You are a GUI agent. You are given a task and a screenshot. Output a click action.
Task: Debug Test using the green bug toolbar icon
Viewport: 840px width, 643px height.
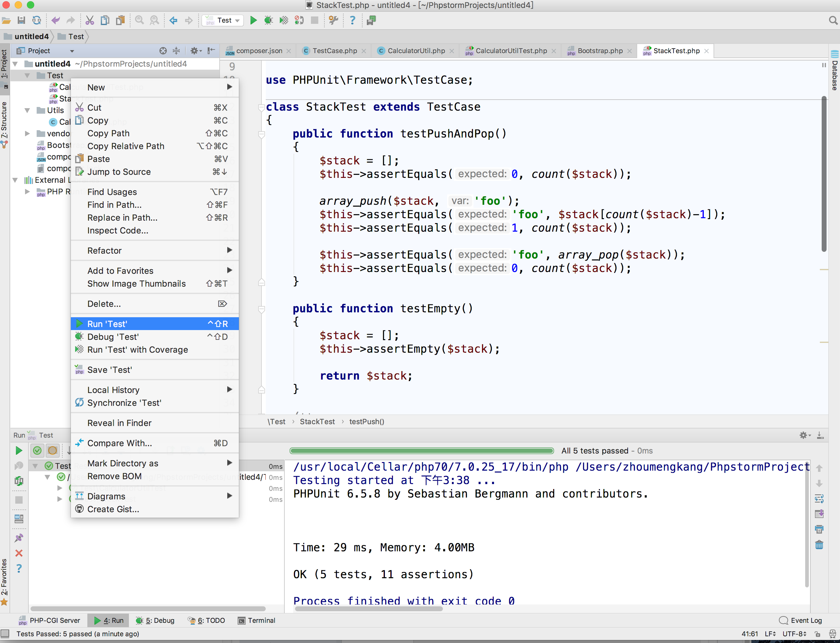(x=268, y=20)
